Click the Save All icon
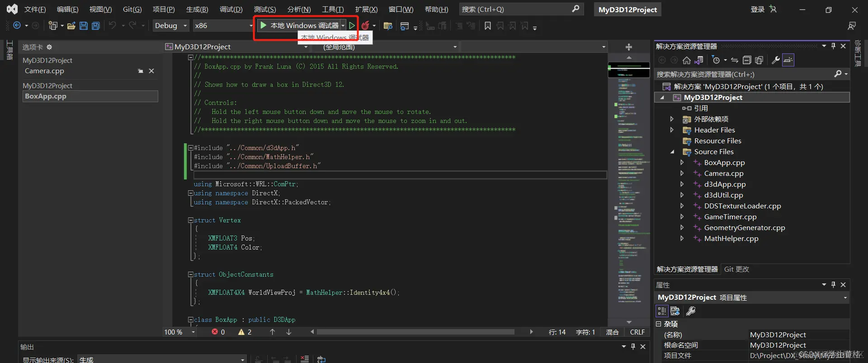Image resolution: width=868 pixels, height=363 pixels. tap(96, 26)
